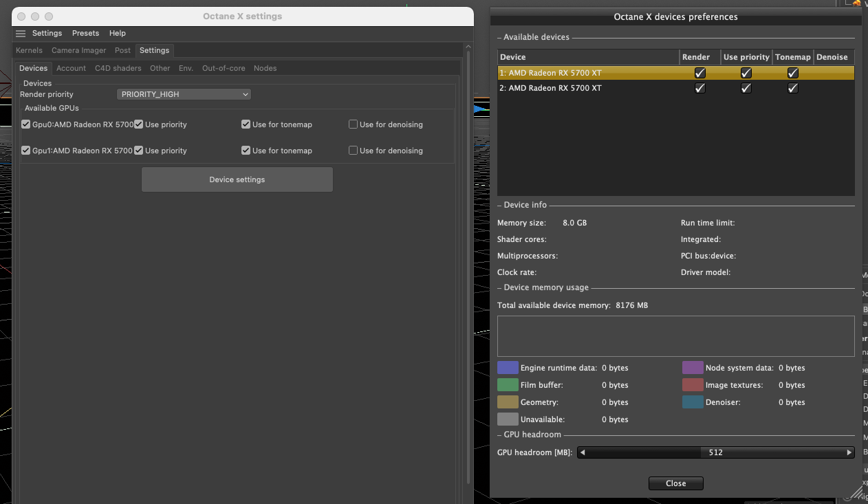Enable Use for denoising for Gpu0
Viewport: 868px width, 504px height.
coord(353,124)
